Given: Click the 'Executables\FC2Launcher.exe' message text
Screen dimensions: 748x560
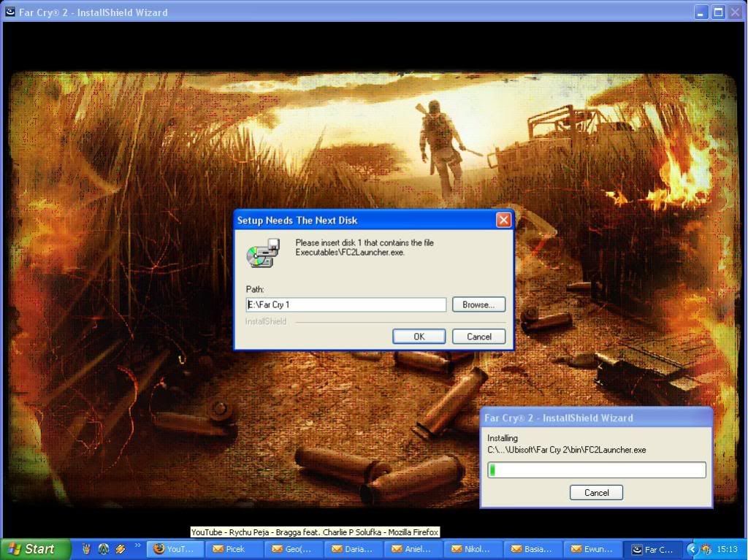Looking at the screenshot, I should (x=350, y=253).
